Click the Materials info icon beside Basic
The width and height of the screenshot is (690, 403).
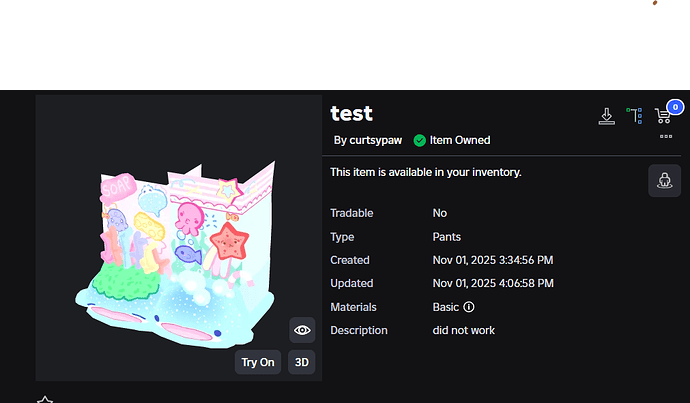point(469,307)
